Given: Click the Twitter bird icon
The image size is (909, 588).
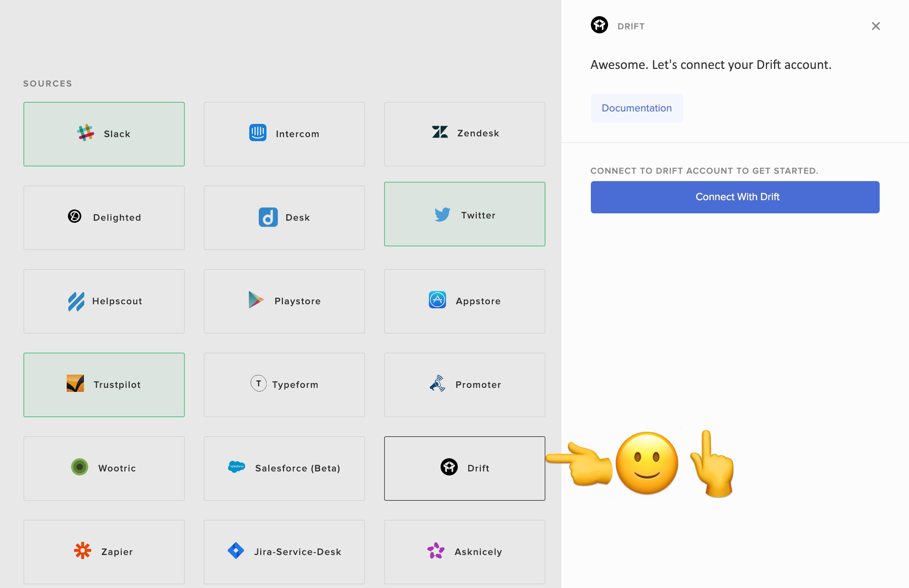Looking at the screenshot, I should click(x=442, y=214).
